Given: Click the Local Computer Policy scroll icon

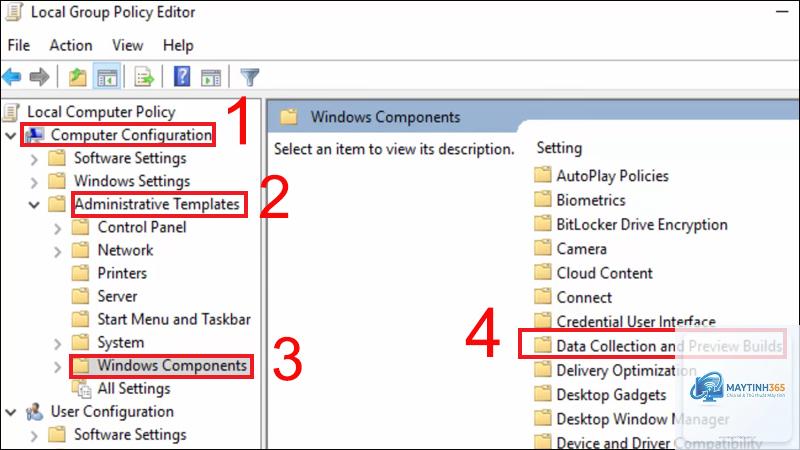Looking at the screenshot, I should (12, 112).
